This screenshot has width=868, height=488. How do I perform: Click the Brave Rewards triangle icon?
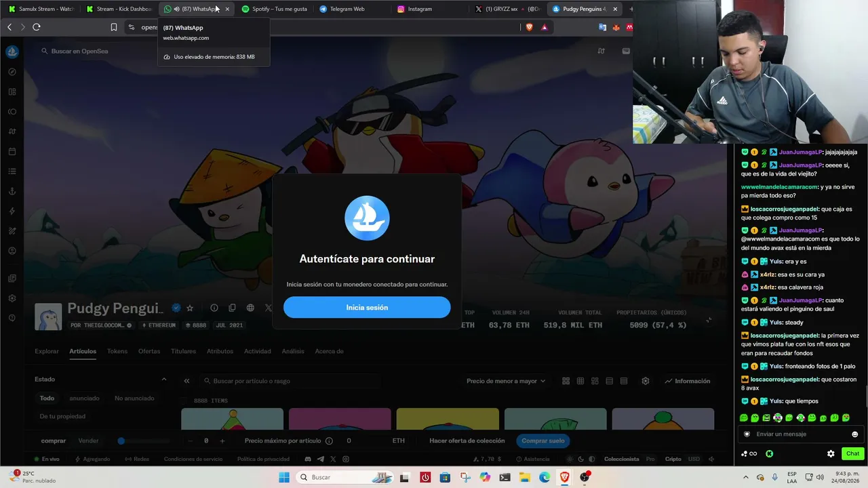click(x=545, y=27)
